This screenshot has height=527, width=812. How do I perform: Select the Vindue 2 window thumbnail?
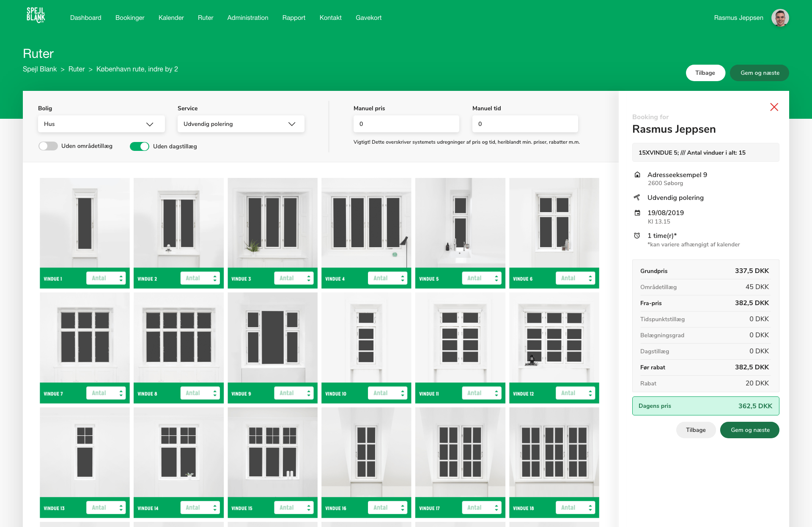click(178, 223)
